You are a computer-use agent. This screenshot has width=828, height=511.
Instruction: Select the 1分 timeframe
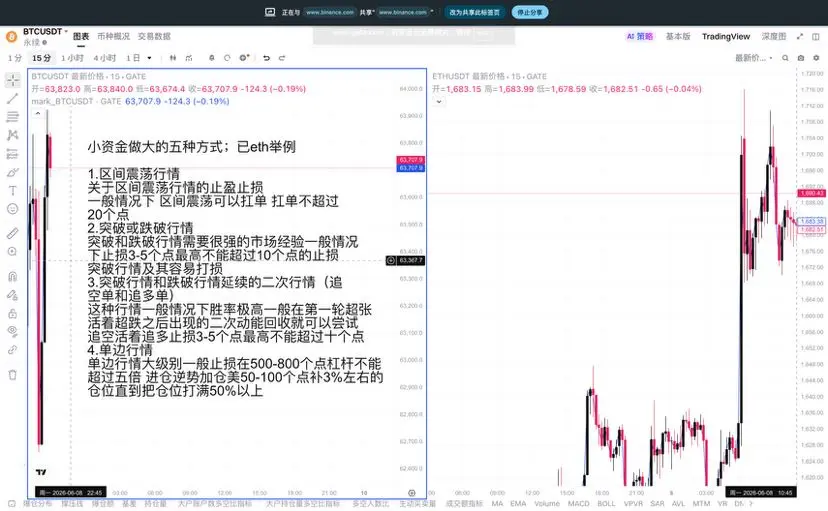[15, 58]
